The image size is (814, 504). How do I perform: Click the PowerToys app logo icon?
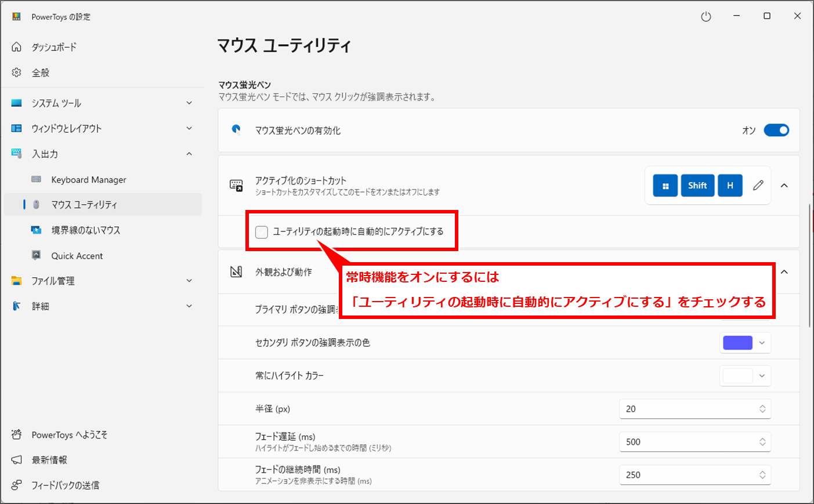[17, 17]
